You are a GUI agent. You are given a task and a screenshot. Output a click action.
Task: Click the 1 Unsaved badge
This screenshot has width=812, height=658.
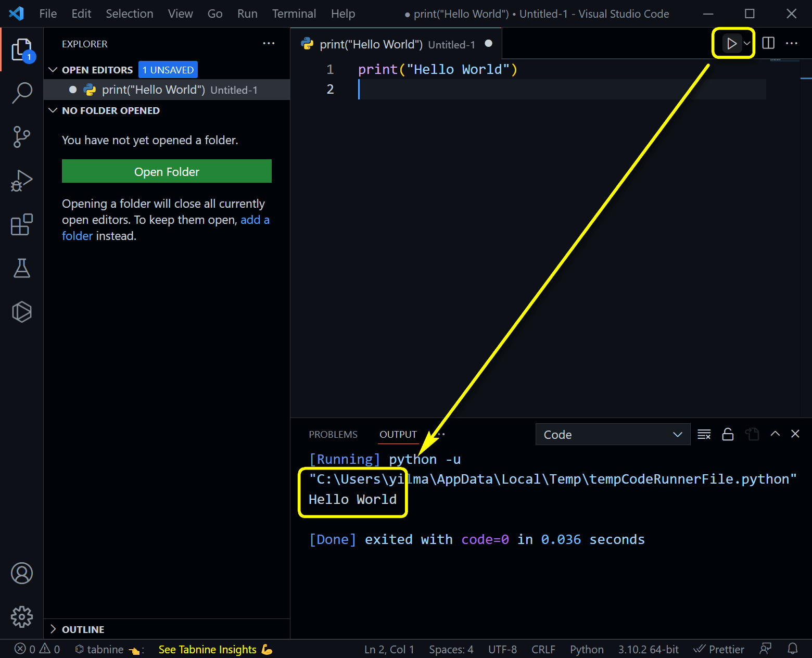(168, 70)
